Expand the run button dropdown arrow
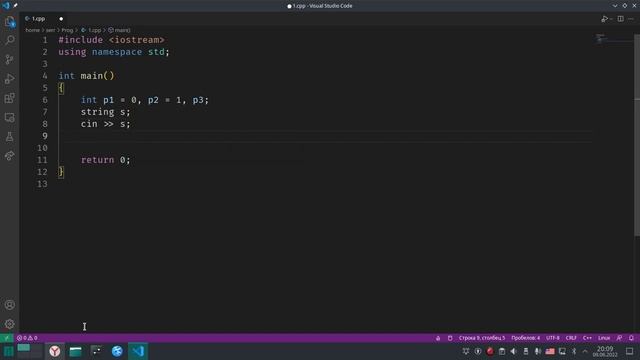 (611, 19)
